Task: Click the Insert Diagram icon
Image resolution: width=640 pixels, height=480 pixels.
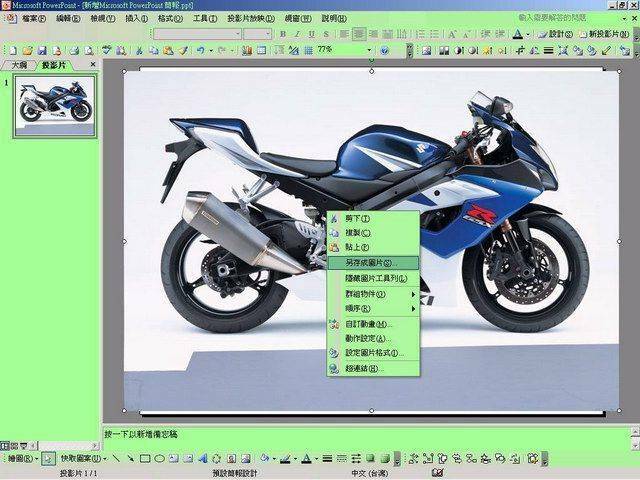Action: 217,458
